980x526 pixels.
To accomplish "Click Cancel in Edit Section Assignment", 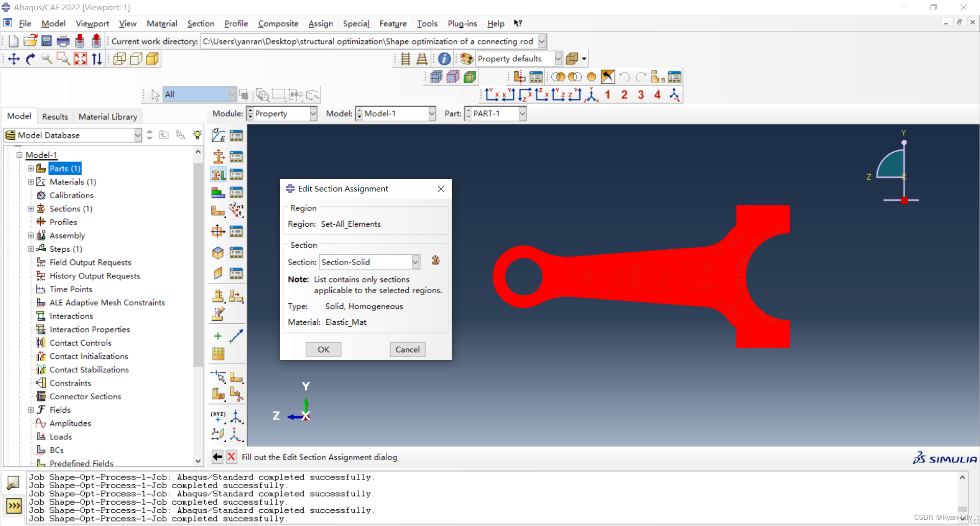I will click(x=407, y=349).
